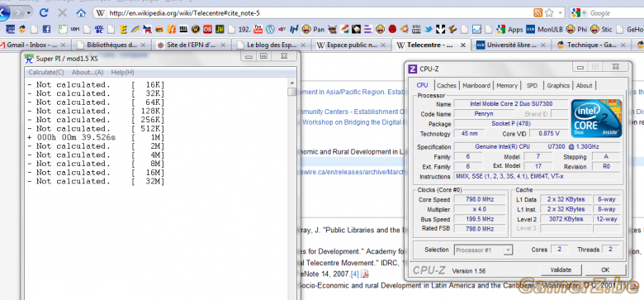Screen dimensions: 644x300
Task: Switch to the SPD tab in CPU-Z
Action: tap(532, 85)
